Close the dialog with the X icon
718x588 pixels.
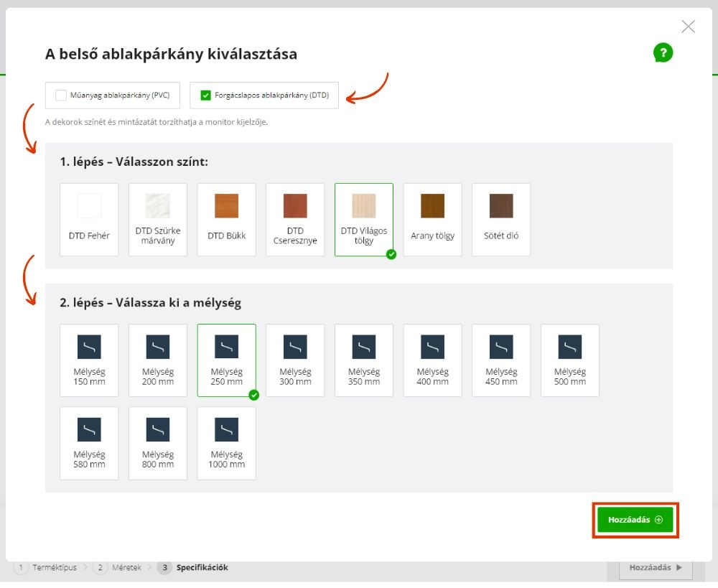point(688,27)
